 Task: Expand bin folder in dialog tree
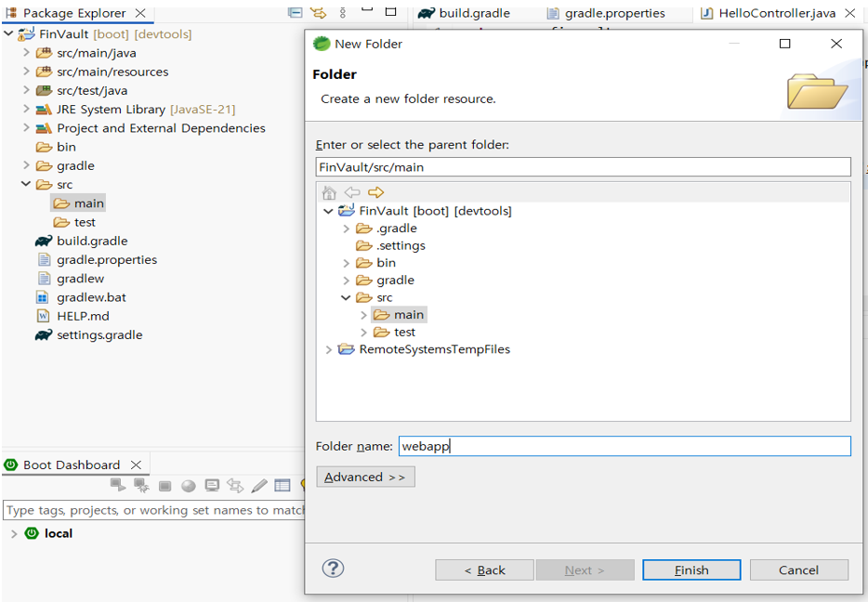[346, 264]
